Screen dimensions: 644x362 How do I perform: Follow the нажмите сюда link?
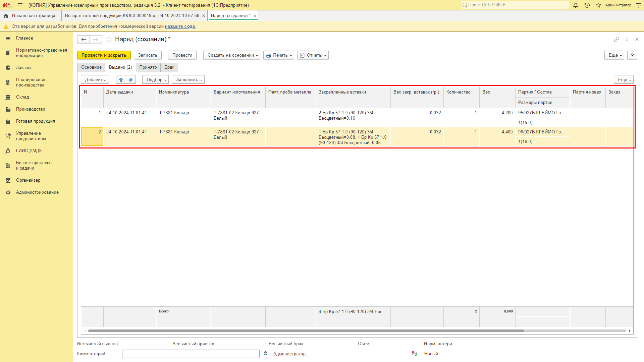180,26
